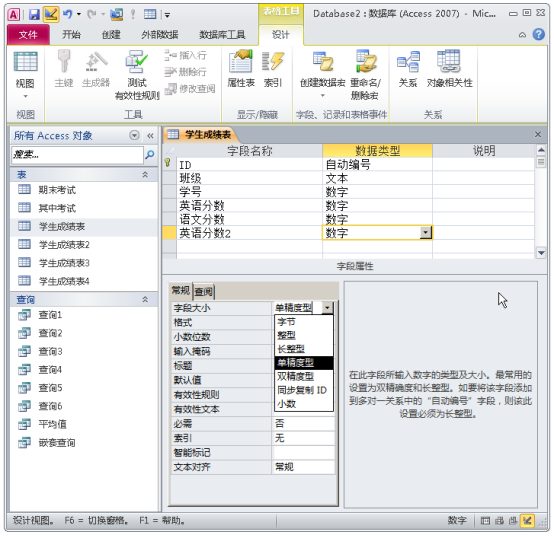Click 删除行 delete rows button

point(186,72)
